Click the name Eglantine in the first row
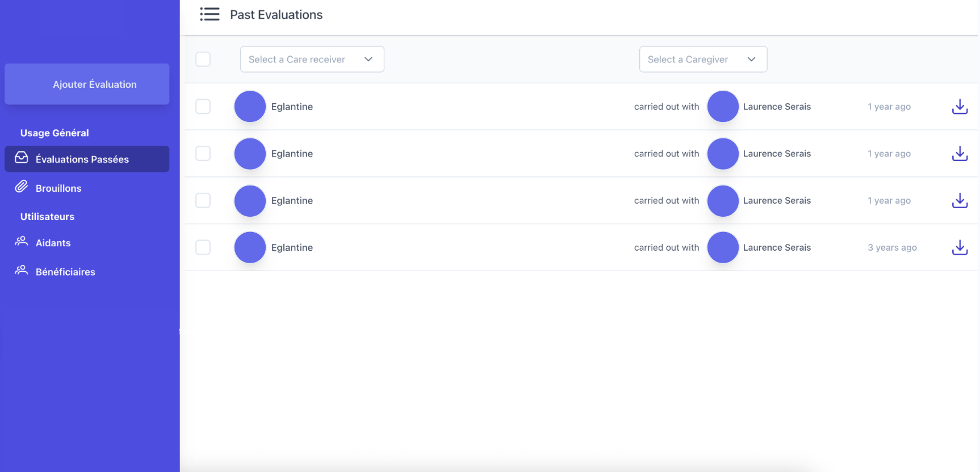 292,107
